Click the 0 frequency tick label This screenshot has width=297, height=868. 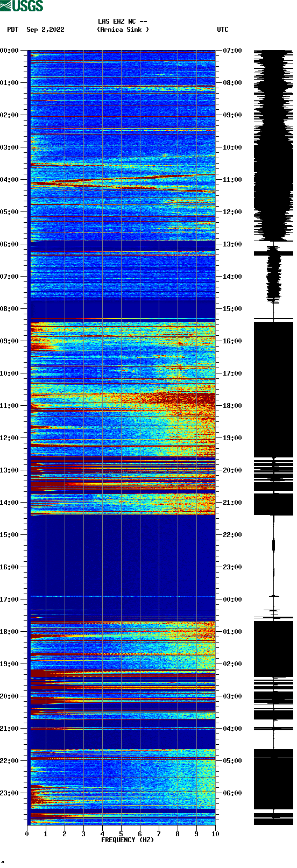pos(27,834)
